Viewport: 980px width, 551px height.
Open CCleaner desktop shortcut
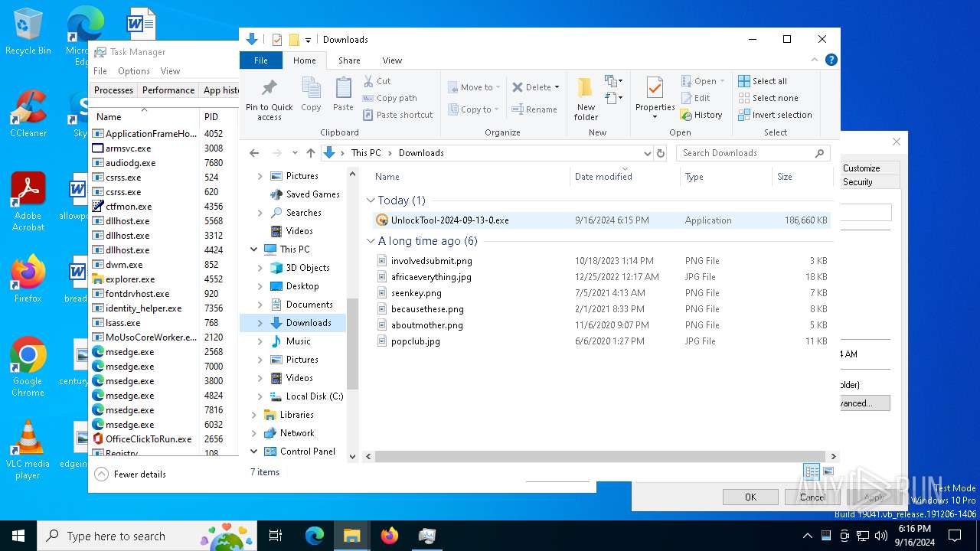tap(28, 113)
